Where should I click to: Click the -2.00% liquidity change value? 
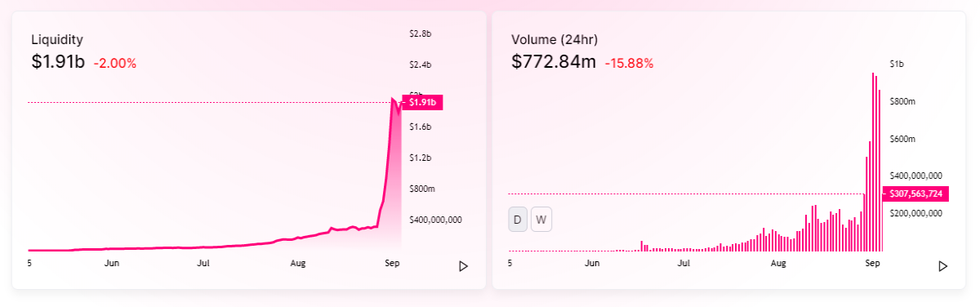115,63
